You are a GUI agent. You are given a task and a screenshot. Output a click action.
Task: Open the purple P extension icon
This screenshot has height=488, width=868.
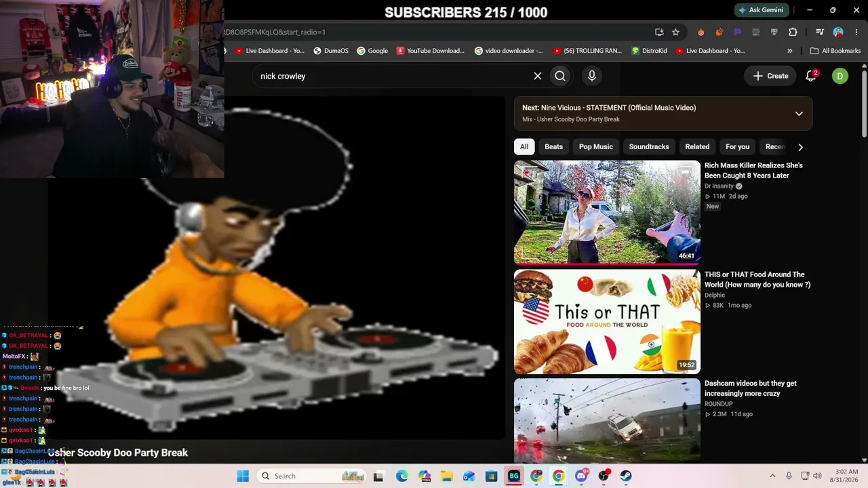point(738,32)
